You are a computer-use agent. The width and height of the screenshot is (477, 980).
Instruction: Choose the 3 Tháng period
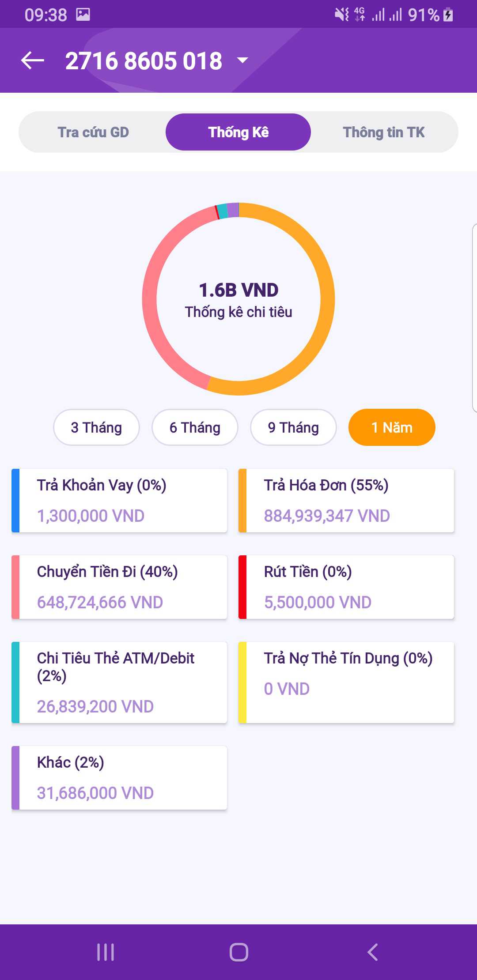point(96,427)
